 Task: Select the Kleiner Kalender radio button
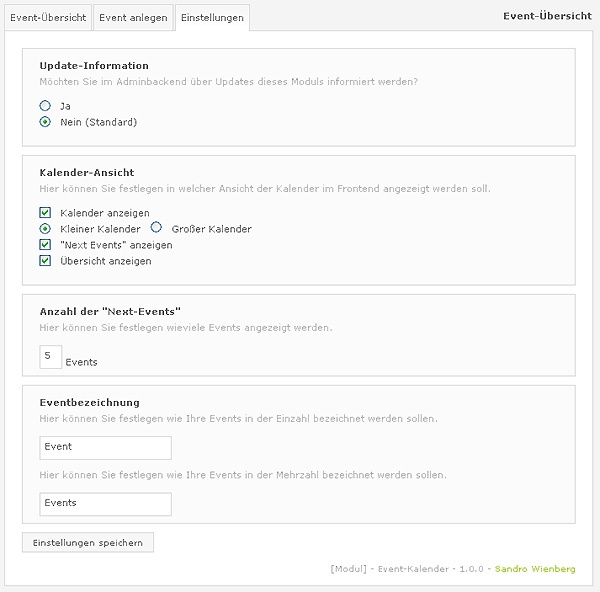coord(45,229)
